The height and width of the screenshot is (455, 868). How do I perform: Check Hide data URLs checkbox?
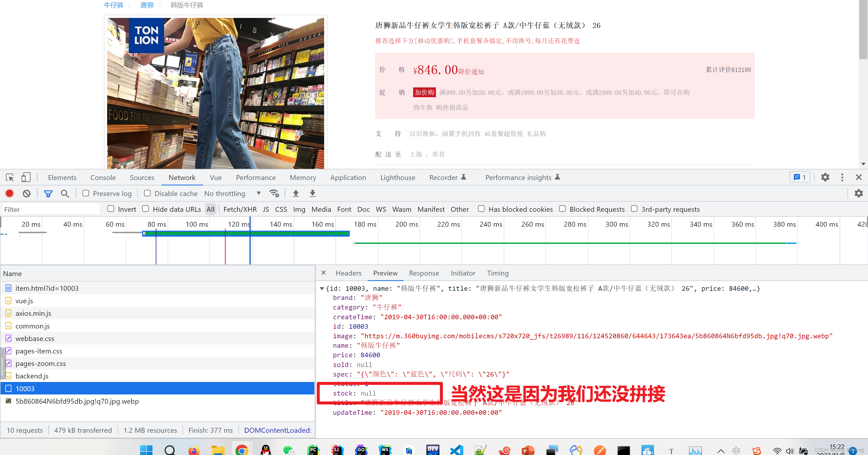[145, 209]
